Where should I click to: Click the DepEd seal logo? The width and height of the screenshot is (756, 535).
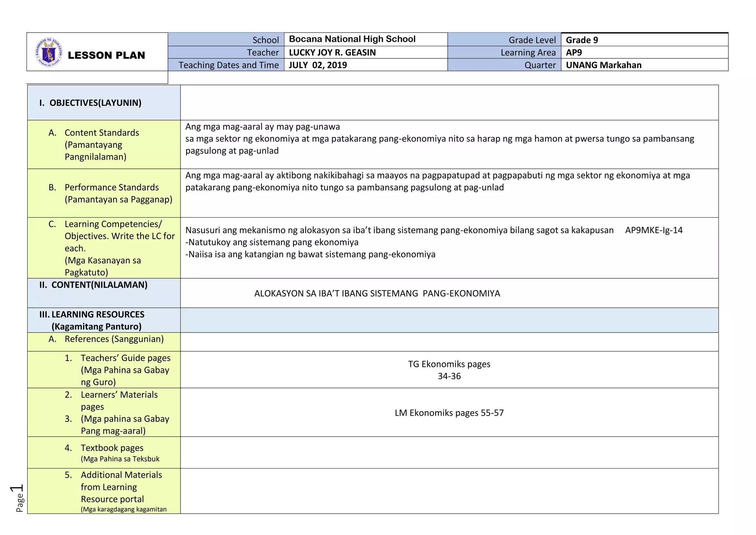coord(49,52)
